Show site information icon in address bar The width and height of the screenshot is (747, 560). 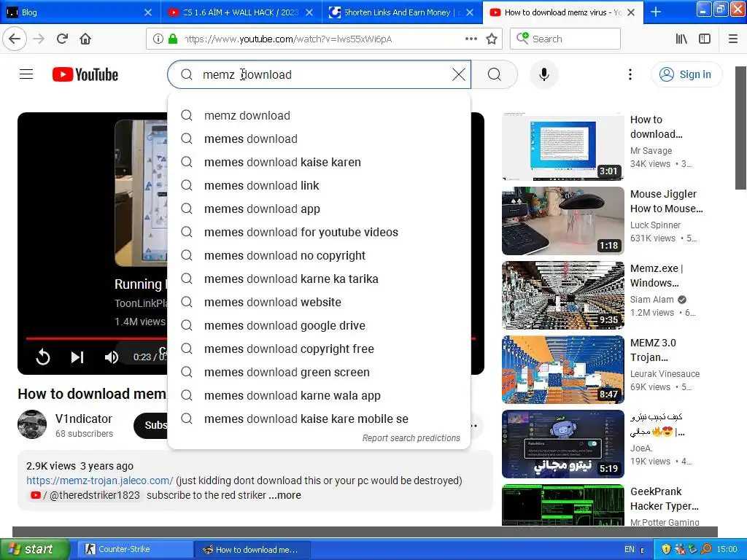(x=158, y=39)
